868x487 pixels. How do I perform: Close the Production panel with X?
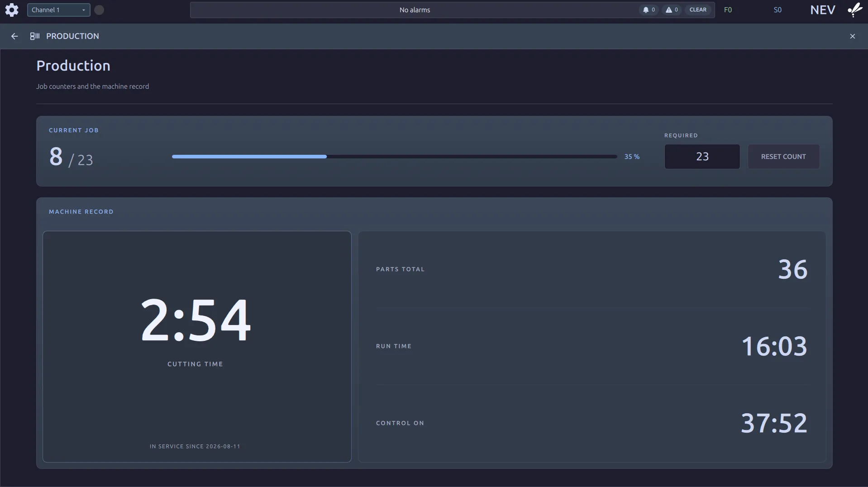[852, 36]
